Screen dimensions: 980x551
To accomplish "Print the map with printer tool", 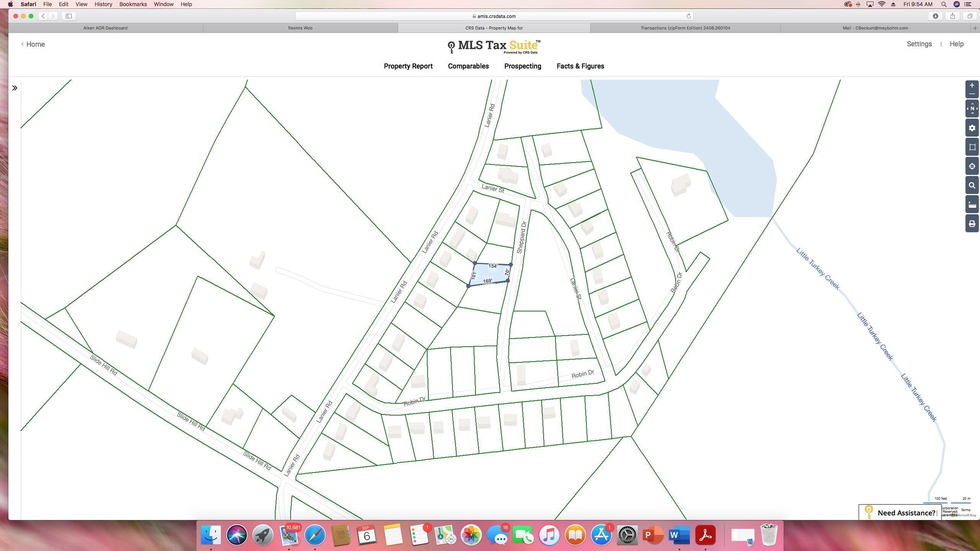I will tap(972, 223).
